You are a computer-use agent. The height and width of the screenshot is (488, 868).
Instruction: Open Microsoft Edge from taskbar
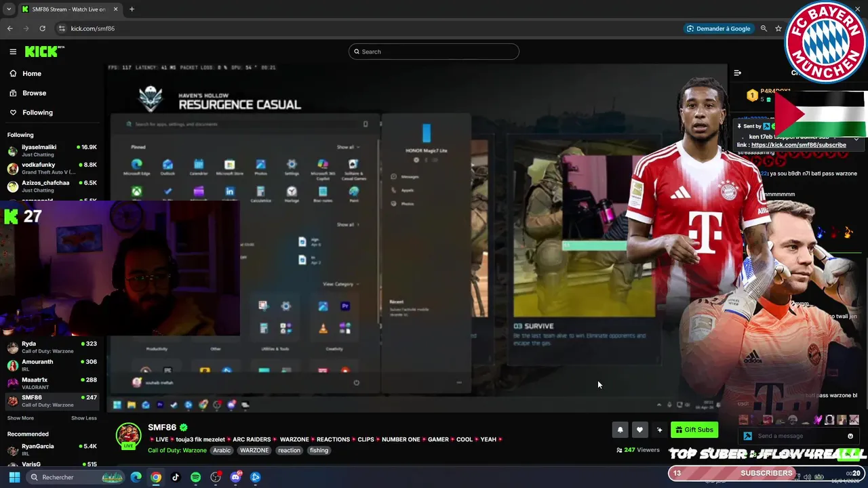(136, 477)
